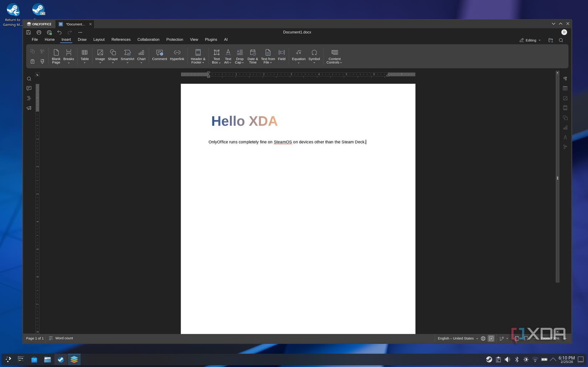Switch to the Collaboration tab
The height and width of the screenshot is (367, 588).
pyautogui.click(x=148, y=40)
